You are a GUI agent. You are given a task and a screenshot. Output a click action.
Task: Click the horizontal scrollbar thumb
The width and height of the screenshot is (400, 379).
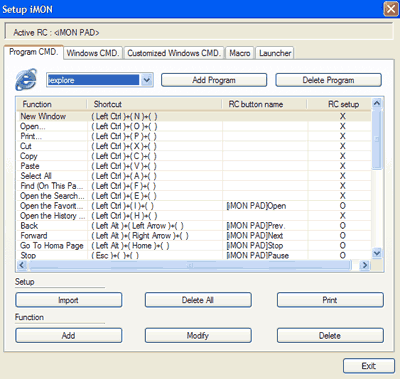point(190,265)
